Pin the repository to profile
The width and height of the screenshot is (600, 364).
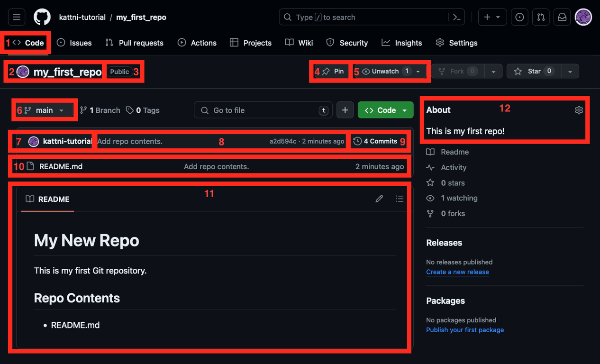(333, 71)
